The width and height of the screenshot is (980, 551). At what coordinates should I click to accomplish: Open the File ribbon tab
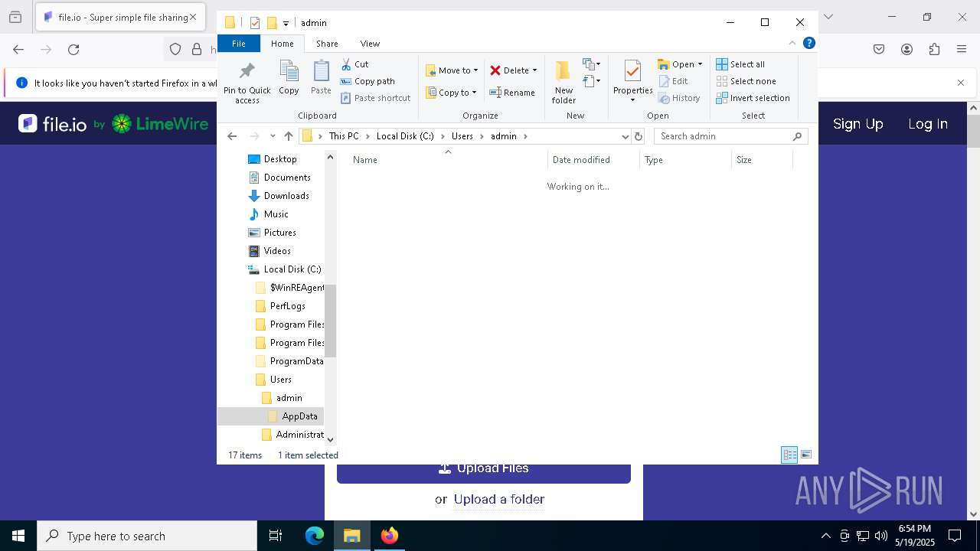239,44
